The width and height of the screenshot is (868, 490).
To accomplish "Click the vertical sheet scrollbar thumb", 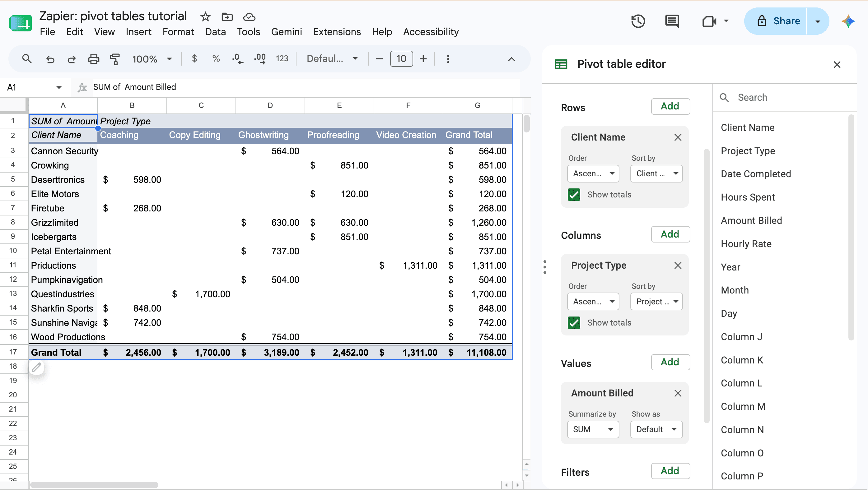I will coord(526,124).
